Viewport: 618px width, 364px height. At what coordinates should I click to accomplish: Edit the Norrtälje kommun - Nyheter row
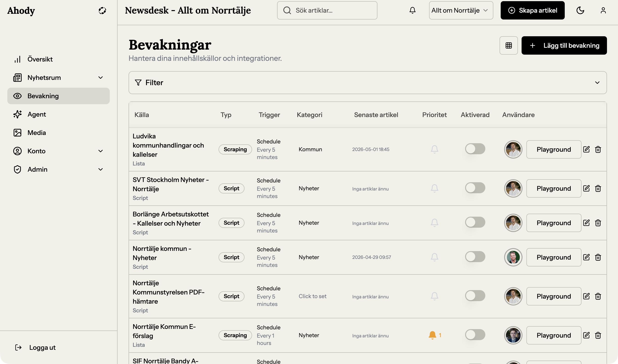586,257
